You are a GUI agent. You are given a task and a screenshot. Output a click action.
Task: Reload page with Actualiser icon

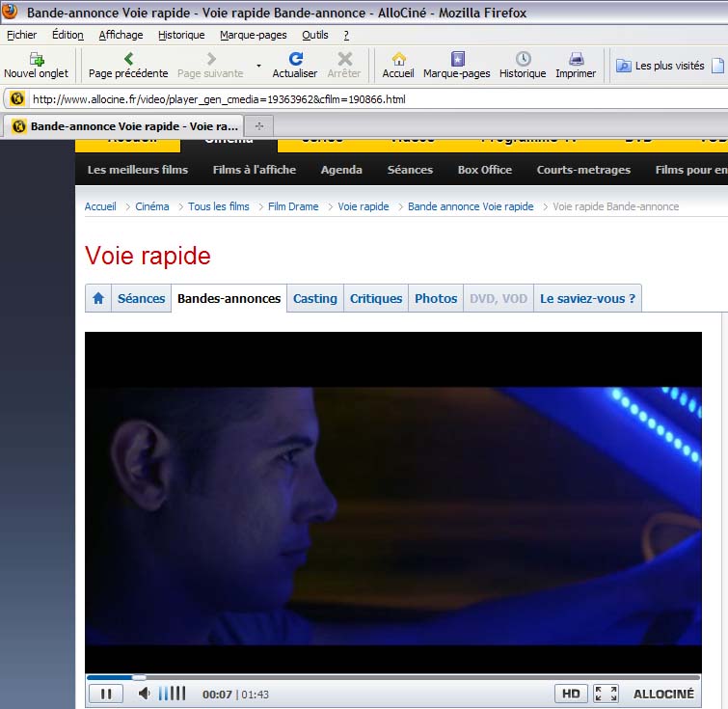click(296, 59)
